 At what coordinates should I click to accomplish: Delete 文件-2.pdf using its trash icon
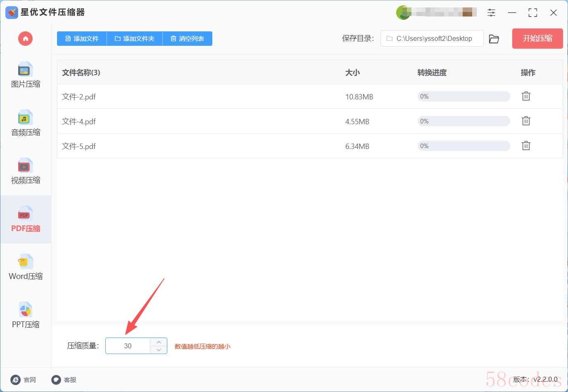click(x=525, y=96)
